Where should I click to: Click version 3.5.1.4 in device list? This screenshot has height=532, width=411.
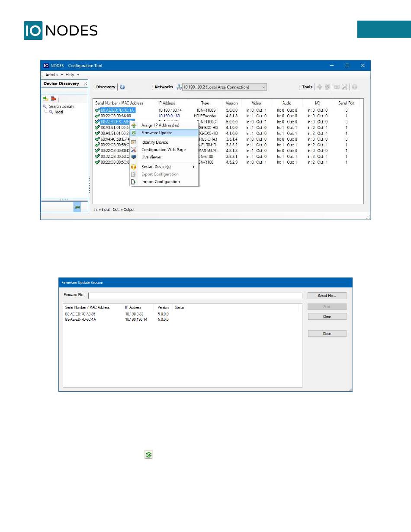231,139
